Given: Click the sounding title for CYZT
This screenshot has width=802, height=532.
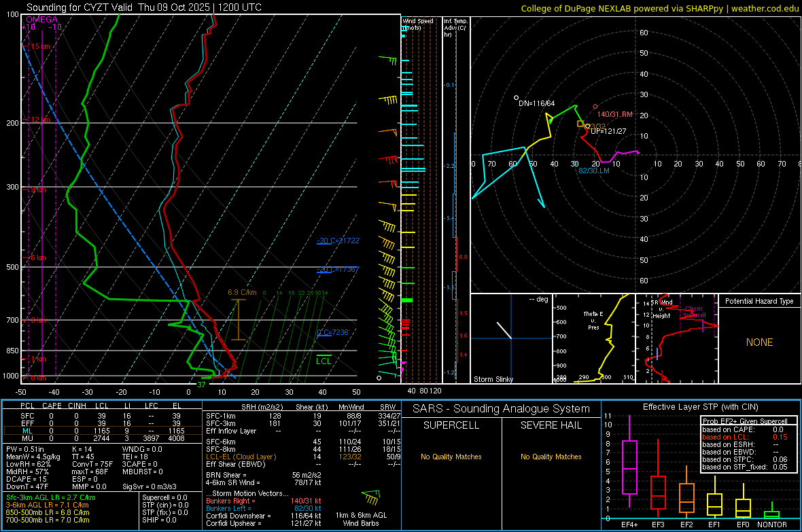Looking at the screenshot, I should [143, 7].
